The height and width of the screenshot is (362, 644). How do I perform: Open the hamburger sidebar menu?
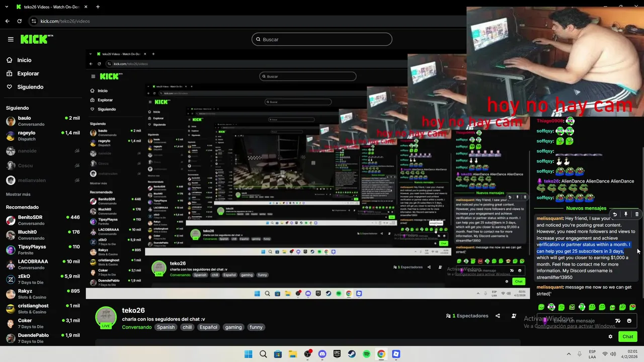[11, 39]
